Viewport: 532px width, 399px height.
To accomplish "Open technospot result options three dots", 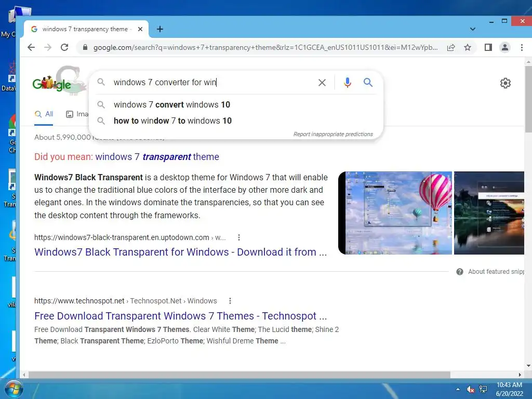I will (230, 301).
